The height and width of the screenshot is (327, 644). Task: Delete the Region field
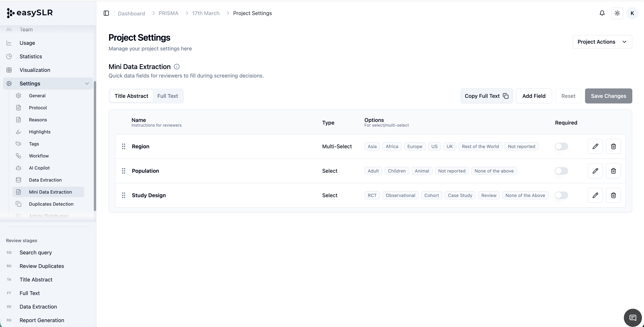point(613,146)
